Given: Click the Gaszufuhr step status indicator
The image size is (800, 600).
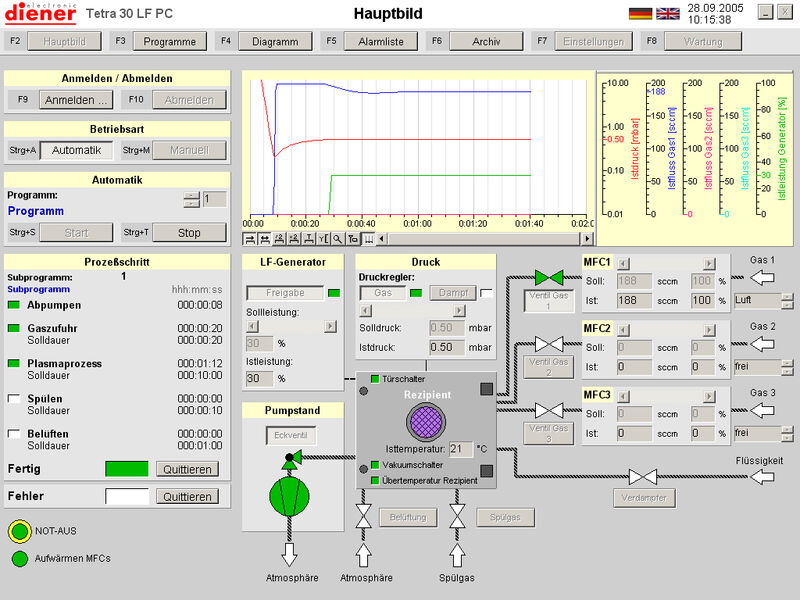Looking at the screenshot, I should coord(14,328).
